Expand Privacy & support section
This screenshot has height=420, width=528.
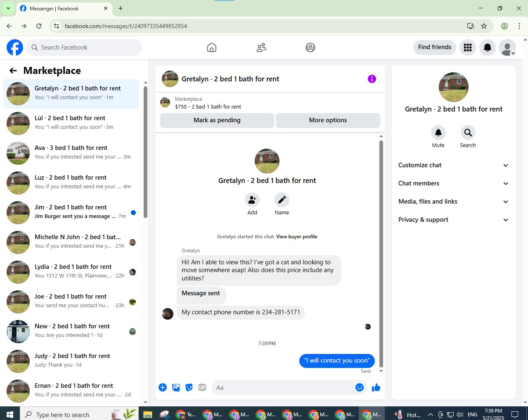tap(454, 220)
